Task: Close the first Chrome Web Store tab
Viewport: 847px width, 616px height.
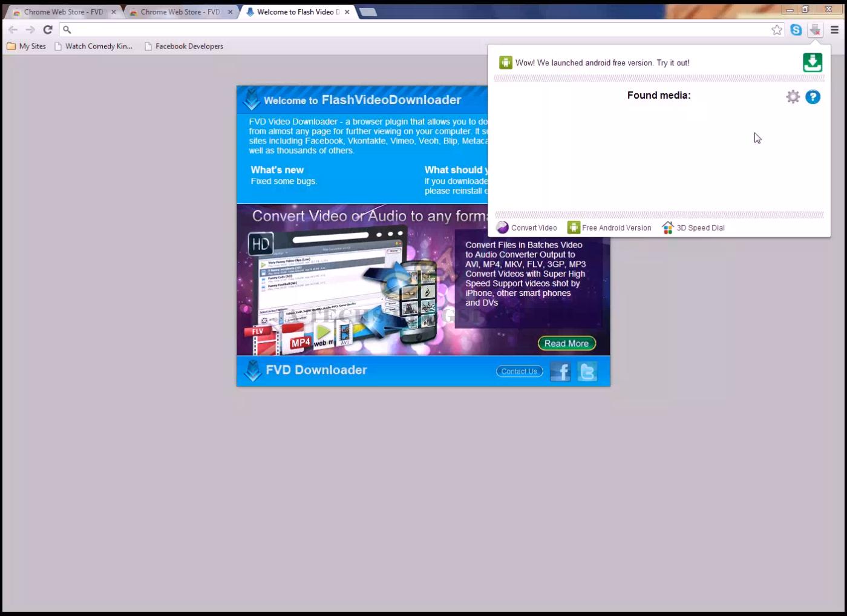Action: [113, 12]
